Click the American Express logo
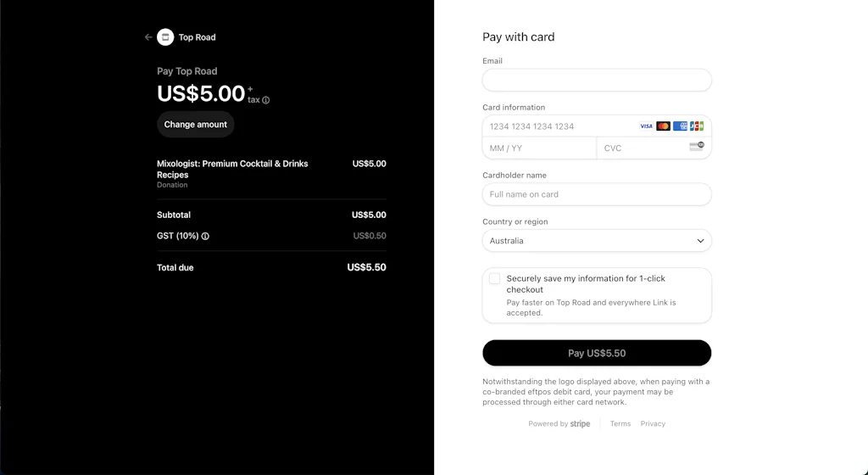868x475 pixels. pyautogui.click(x=680, y=126)
